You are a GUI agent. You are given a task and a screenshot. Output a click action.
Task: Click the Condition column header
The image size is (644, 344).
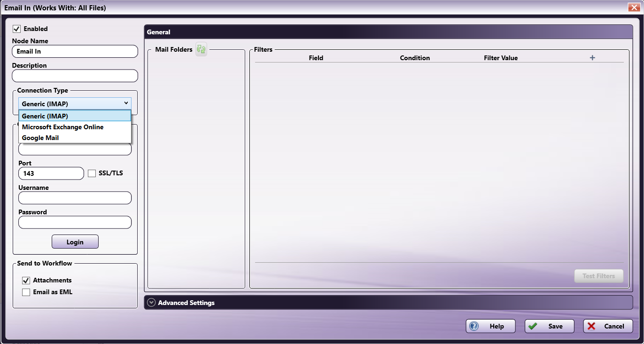(415, 58)
